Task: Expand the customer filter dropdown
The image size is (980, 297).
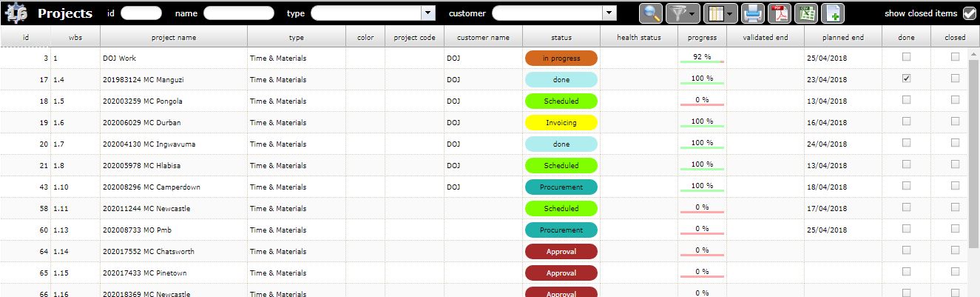Action: (x=609, y=13)
